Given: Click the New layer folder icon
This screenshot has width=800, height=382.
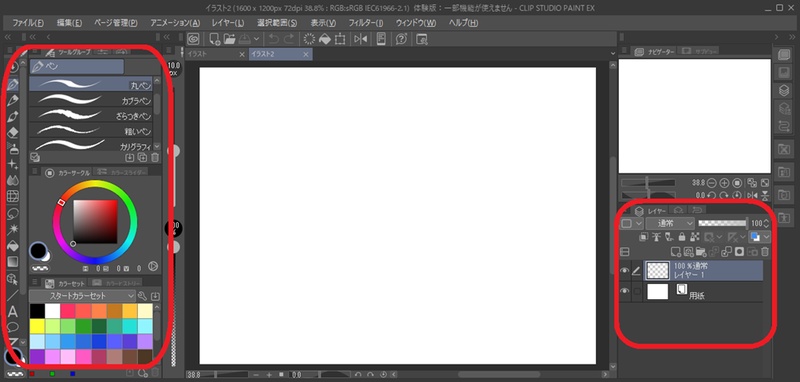Looking at the screenshot, I should (x=700, y=251).
